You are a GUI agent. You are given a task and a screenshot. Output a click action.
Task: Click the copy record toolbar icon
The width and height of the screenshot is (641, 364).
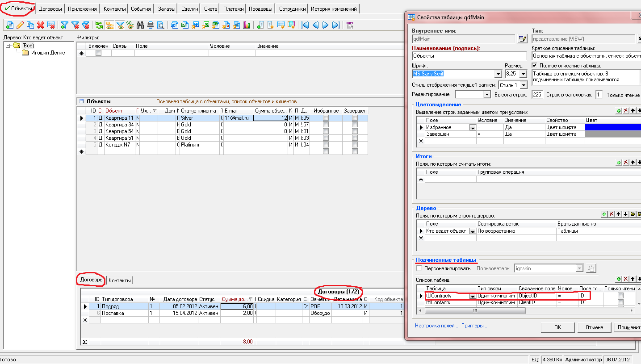[30, 25]
